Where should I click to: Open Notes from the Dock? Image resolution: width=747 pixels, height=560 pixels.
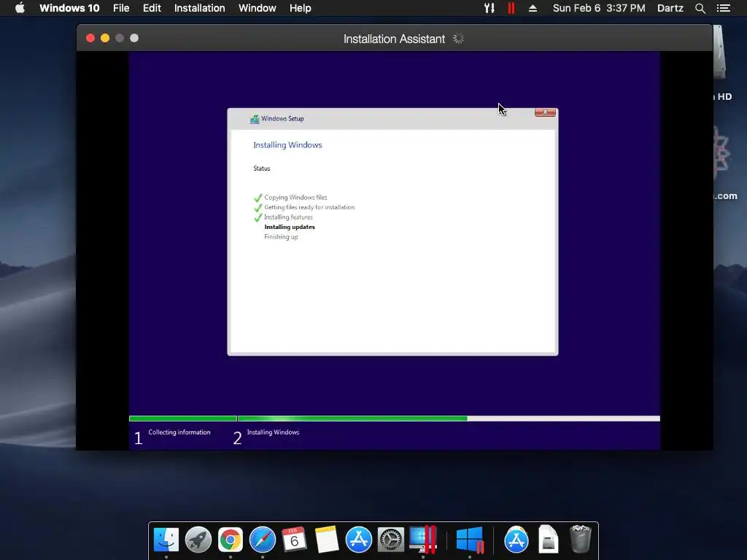point(326,540)
